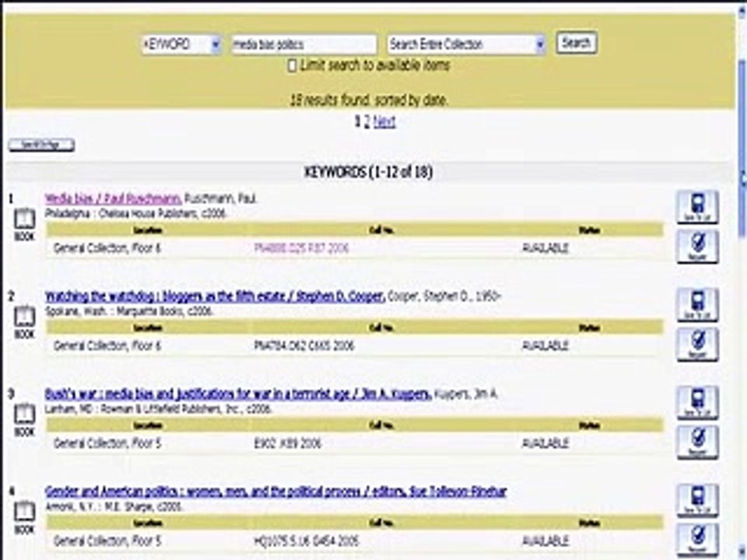This screenshot has height=560, width=747.
Task: Open the Media bias / Paul Ruschmann title link
Action: 113,198
